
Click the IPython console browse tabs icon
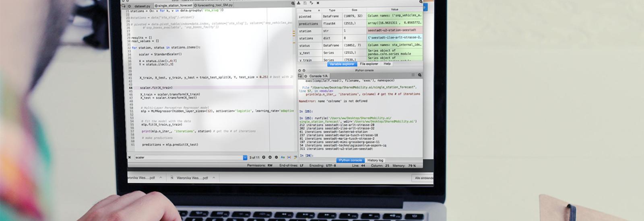pyautogui.click(x=300, y=76)
